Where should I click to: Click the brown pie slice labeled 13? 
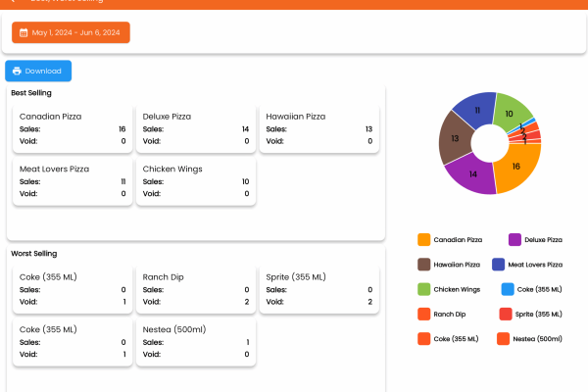455,139
